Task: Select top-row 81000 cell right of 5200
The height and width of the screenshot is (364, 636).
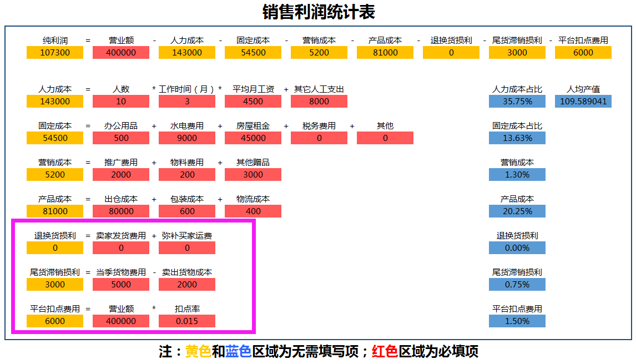Action: point(385,53)
